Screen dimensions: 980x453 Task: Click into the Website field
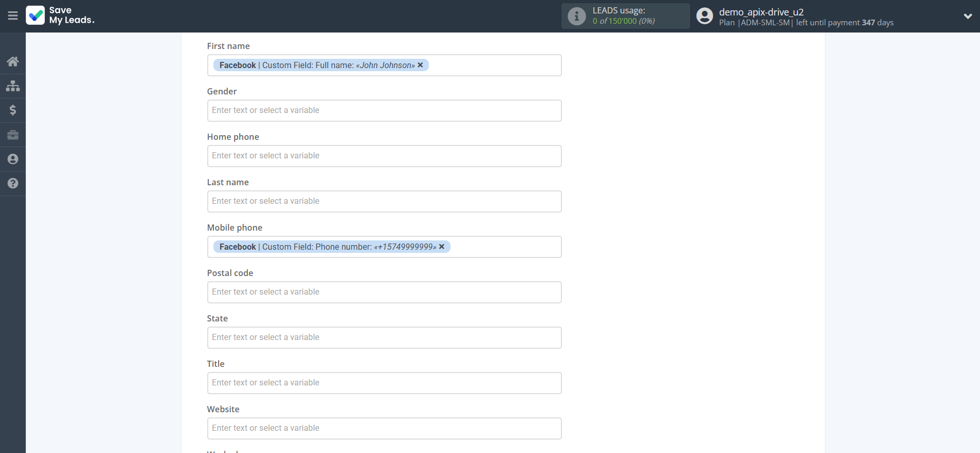tap(384, 428)
